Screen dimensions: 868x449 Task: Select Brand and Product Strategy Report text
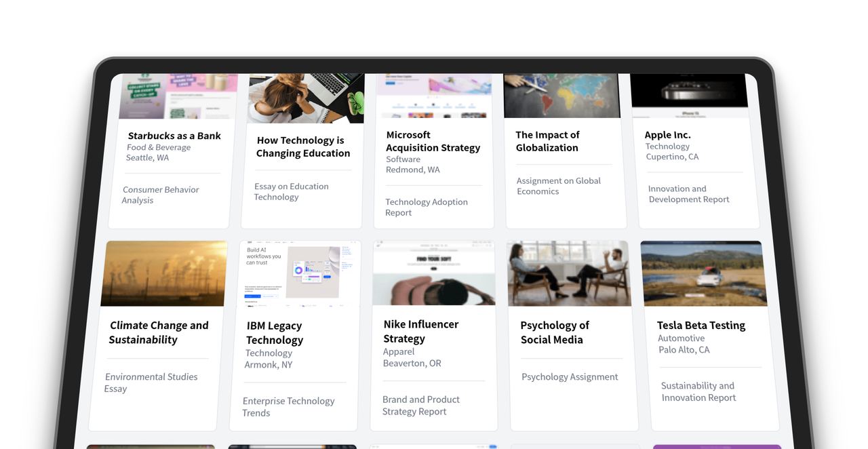click(x=421, y=406)
